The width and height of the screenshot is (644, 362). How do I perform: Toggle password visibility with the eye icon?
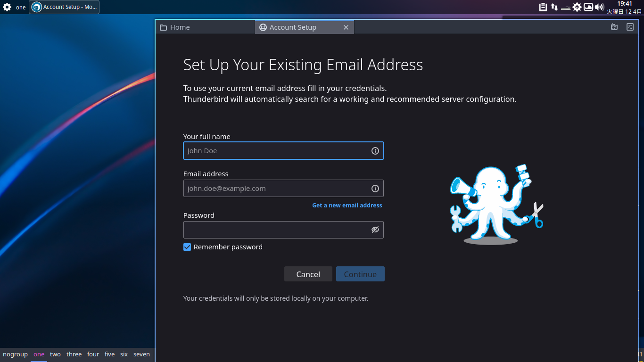pyautogui.click(x=375, y=230)
